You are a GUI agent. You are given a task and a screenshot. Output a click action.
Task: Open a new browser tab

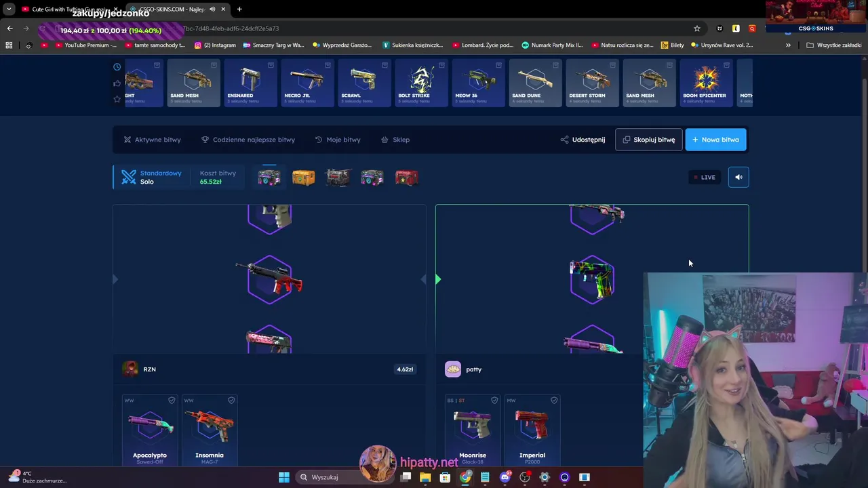(239, 9)
